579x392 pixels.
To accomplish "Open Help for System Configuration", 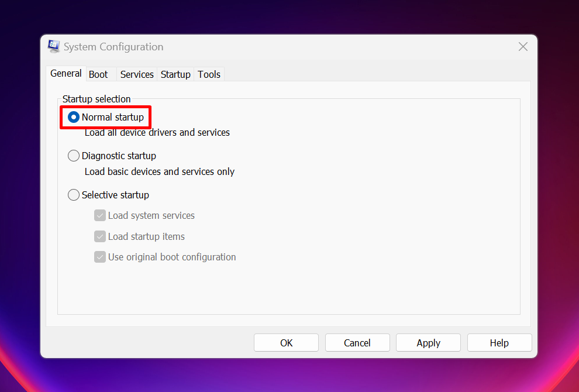I will [x=499, y=342].
